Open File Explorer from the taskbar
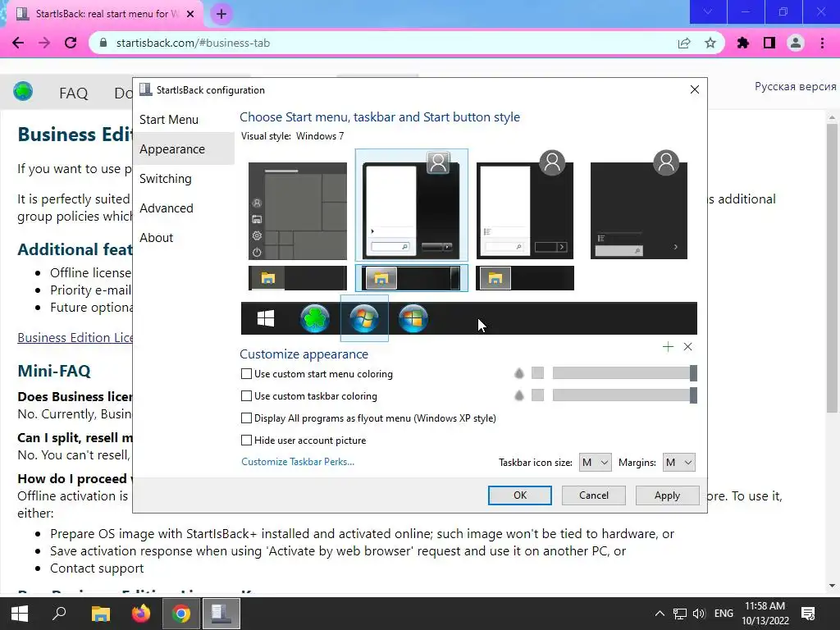Viewport: 840px width, 630px height. [x=100, y=614]
